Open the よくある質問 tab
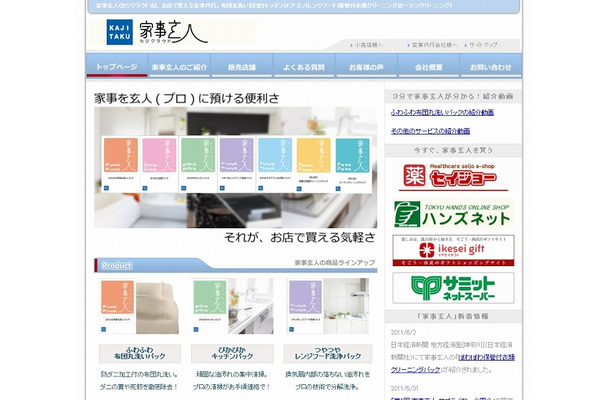 (x=304, y=67)
